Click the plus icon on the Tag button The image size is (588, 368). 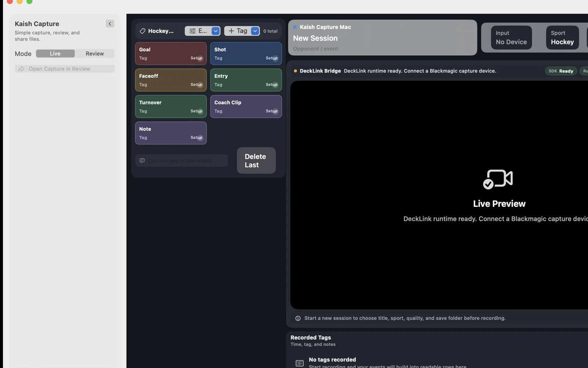[x=231, y=31]
